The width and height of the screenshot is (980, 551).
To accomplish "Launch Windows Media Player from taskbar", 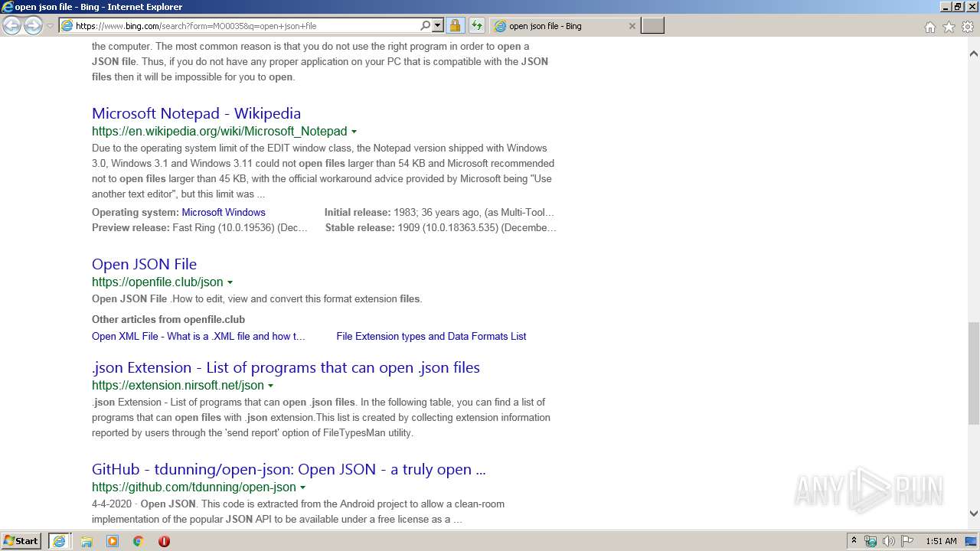I will tap(113, 541).
